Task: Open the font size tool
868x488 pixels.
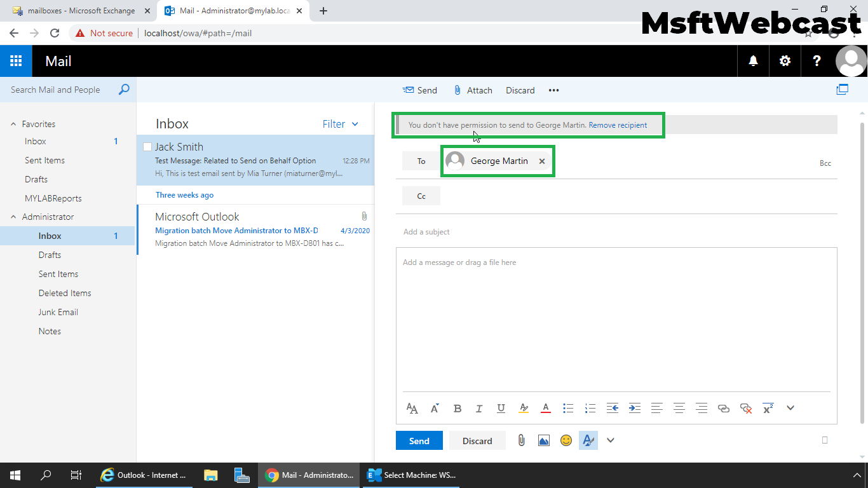Action: pos(435,409)
